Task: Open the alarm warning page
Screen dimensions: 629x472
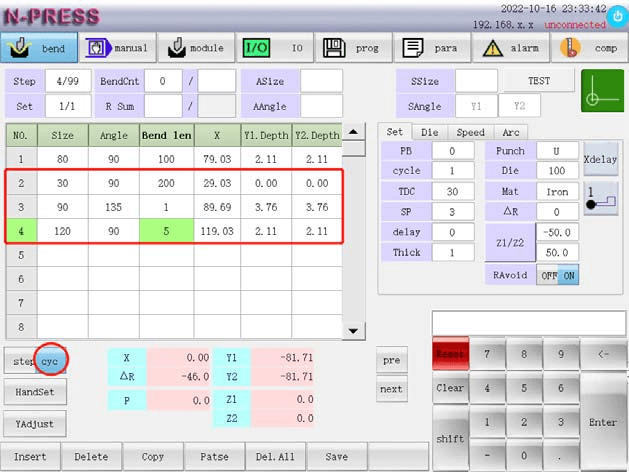Action: tap(510, 47)
